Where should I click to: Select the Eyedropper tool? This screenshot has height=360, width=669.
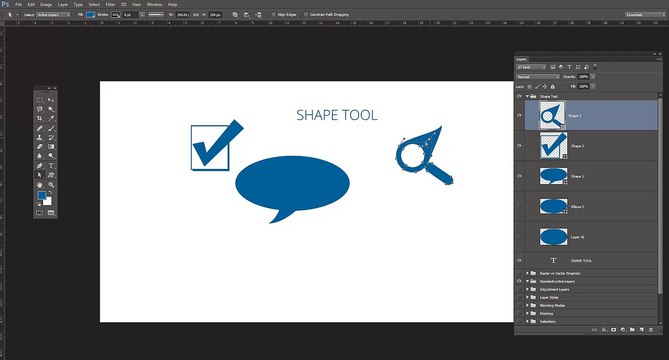pos(51,119)
